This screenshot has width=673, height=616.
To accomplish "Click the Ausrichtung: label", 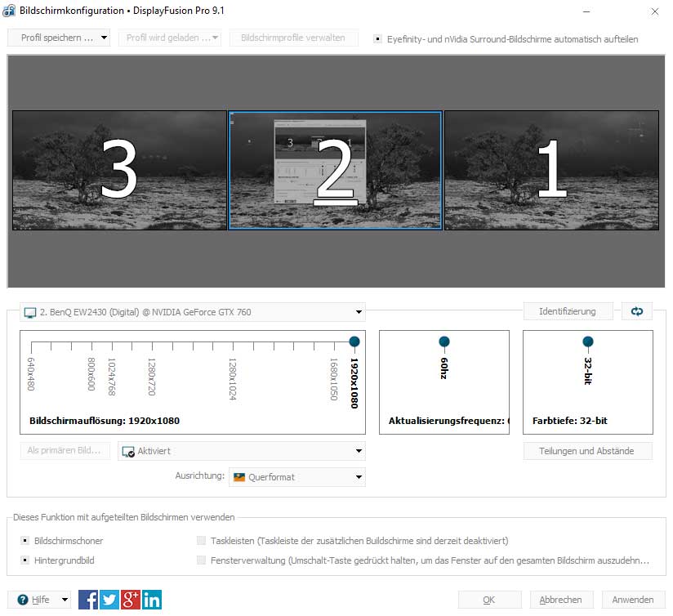I will tap(200, 475).
